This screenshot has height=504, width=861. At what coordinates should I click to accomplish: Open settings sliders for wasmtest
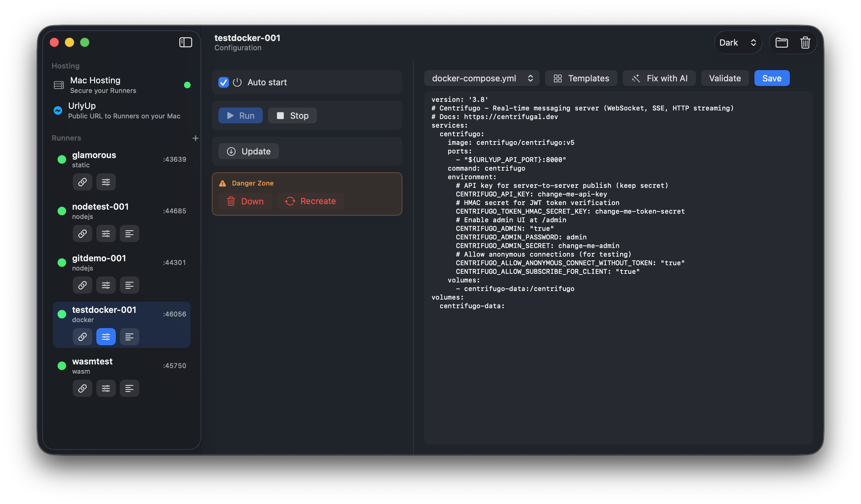coord(106,388)
